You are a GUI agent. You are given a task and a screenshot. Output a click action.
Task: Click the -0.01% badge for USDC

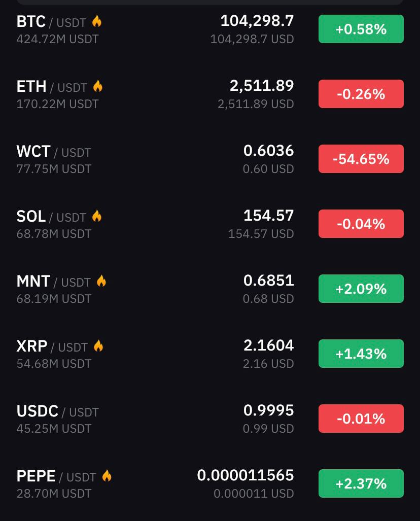361,419
